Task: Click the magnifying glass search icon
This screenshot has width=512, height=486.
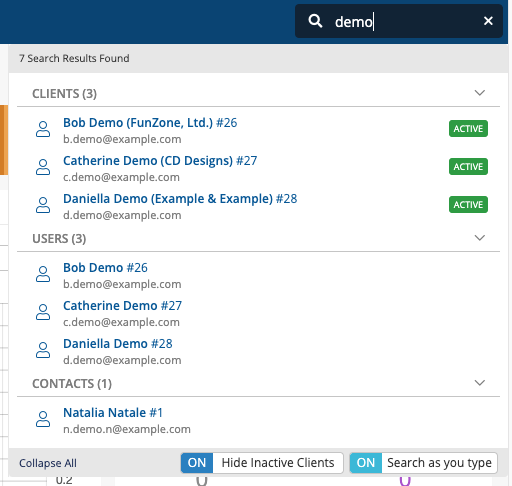Action: (x=315, y=21)
